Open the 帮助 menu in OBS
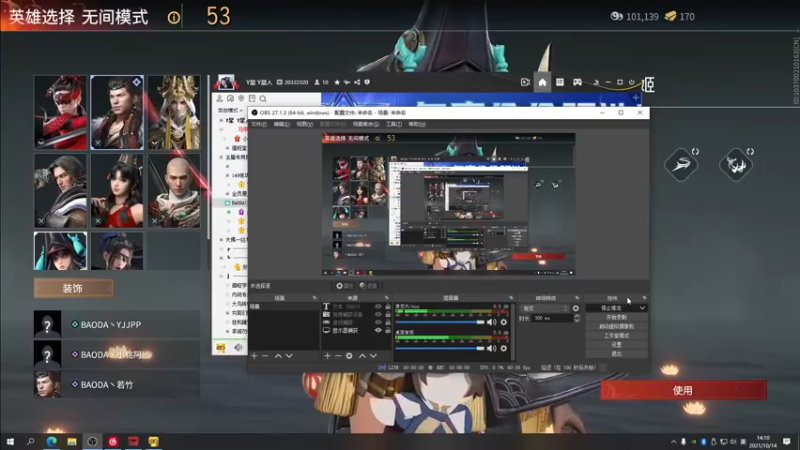800x450 pixels. click(416, 124)
